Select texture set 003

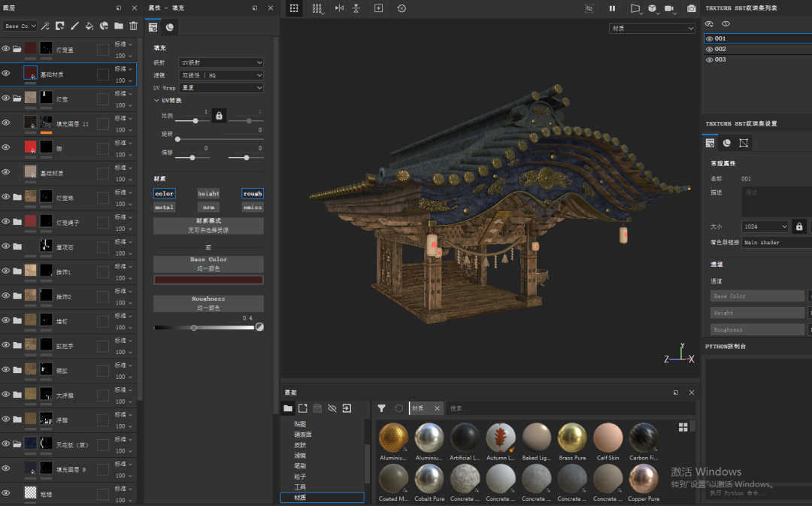pos(720,59)
